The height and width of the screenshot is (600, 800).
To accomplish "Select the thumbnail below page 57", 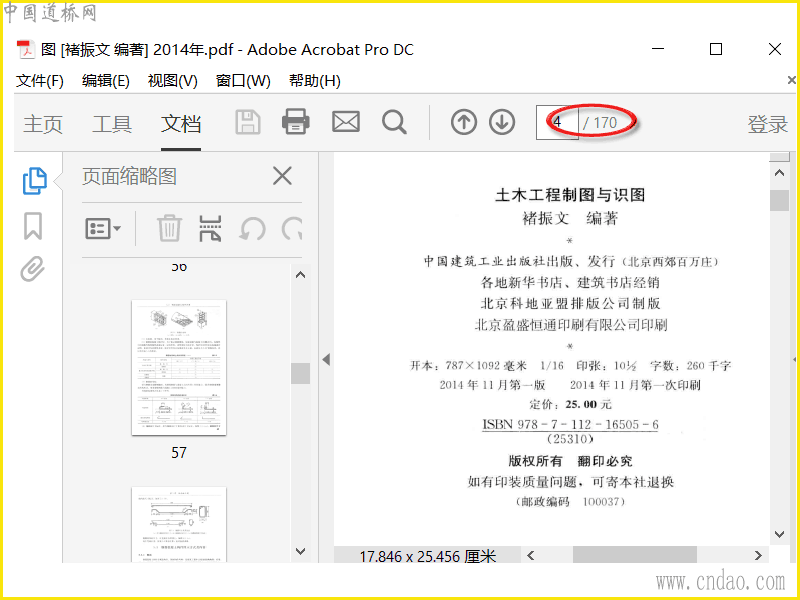I will (179, 524).
